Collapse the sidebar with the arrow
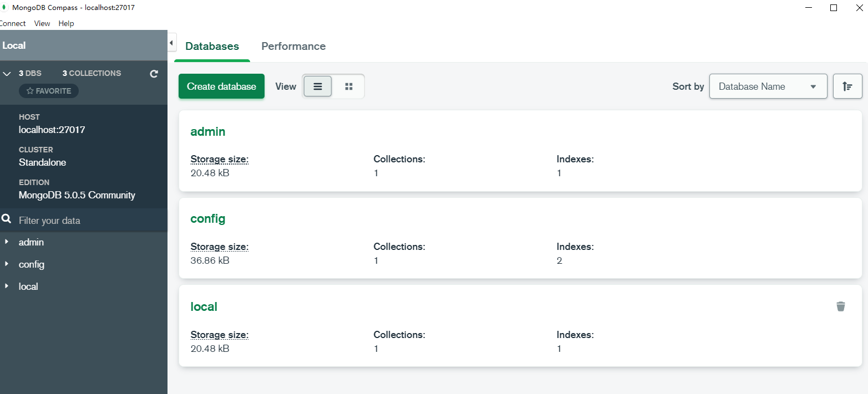 pyautogui.click(x=171, y=43)
